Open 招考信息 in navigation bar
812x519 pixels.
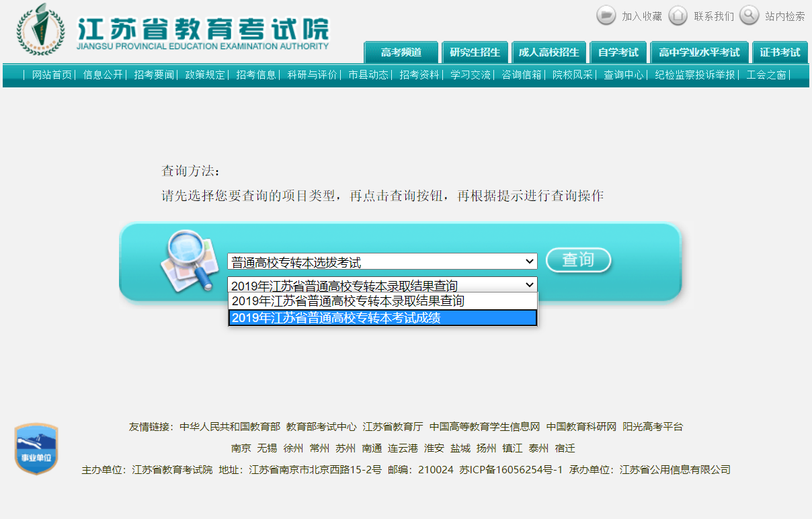tap(256, 75)
